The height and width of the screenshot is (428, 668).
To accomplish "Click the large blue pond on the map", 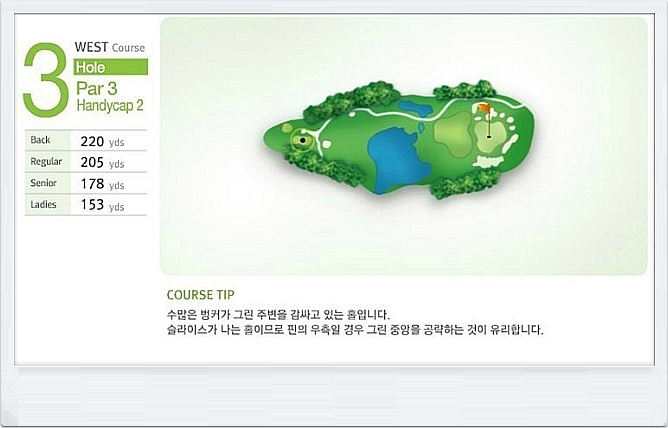I will pyautogui.click(x=397, y=160).
